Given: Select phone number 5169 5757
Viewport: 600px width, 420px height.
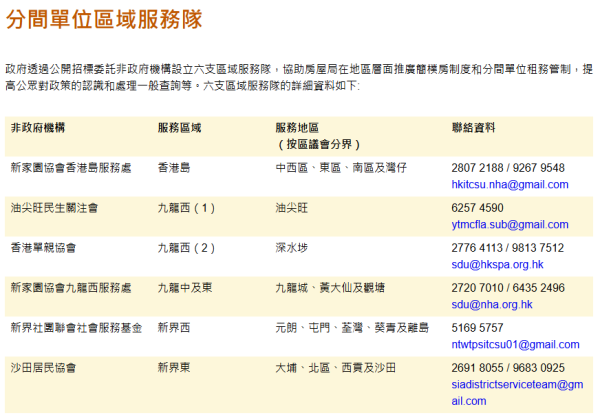Looking at the screenshot, I should tap(477, 328).
